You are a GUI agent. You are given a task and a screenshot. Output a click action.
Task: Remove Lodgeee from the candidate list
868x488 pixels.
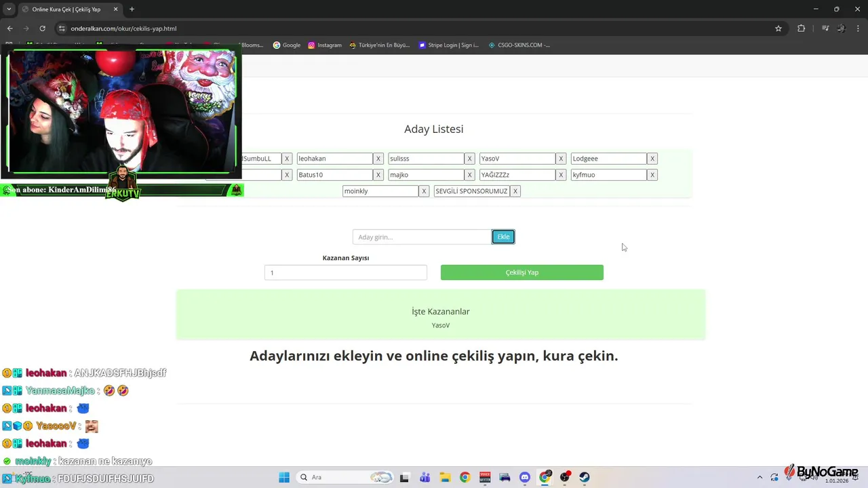pos(652,159)
